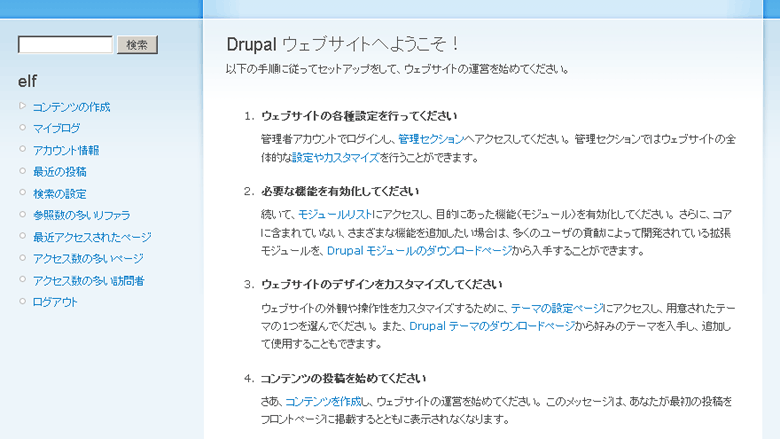Open Drupal テーマのダウンロードページ link
Viewport: 780px width, 439px height.
[492, 326]
